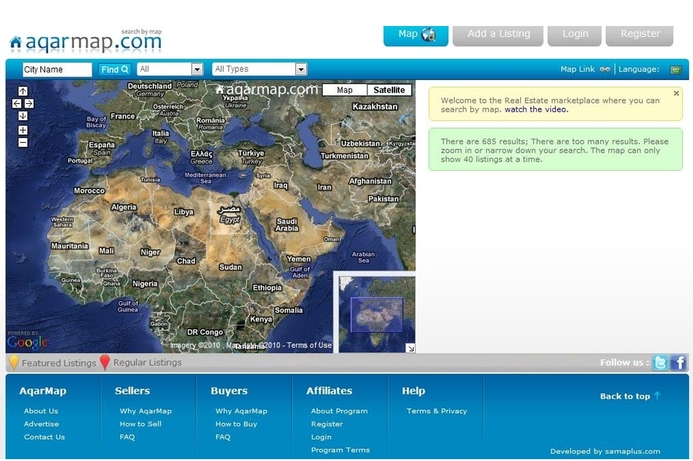Pan the map left with arrow control

16,103
